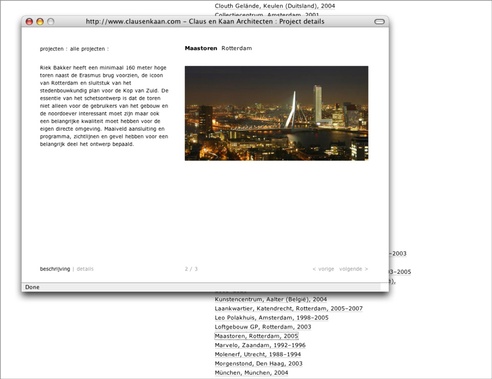Open 'Laankwartier, Katendrecht, Rotterdam, 2005-2007' link
This screenshot has height=379, width=492.
289,309
